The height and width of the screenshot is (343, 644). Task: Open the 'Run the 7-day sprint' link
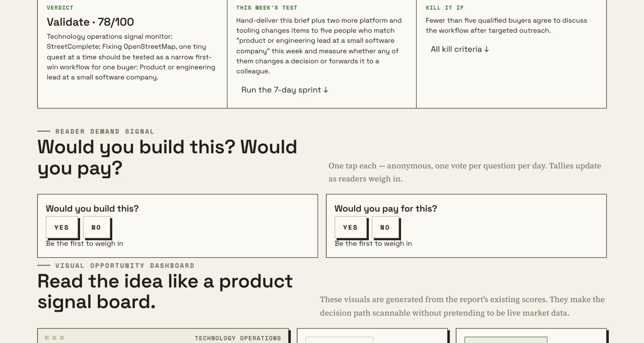tap(284, 90)
